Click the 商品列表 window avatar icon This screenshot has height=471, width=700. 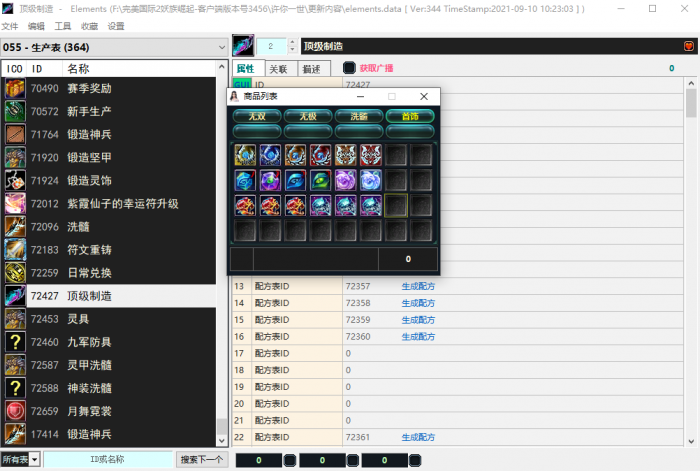[234, 96]
